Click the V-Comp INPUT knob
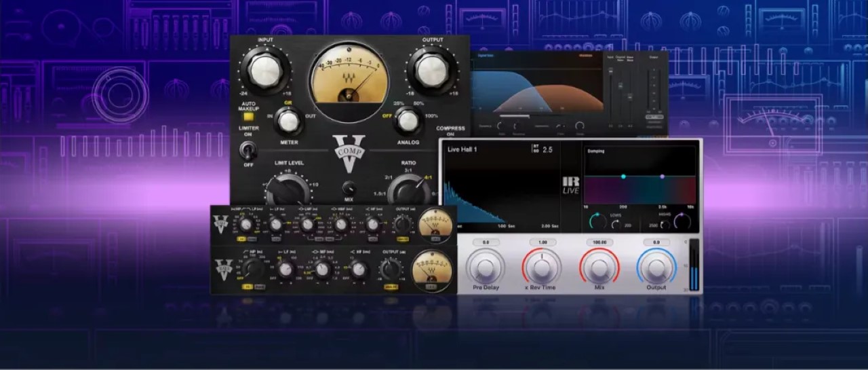The height and width of the screenshot is (370, 868). tap(266, 70)
